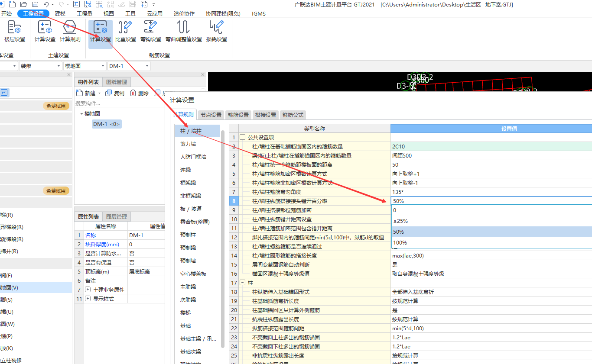This screenshot has width=592, height=364.
Task: Expand 显示样式 in property list
Action: coord(88,299)
